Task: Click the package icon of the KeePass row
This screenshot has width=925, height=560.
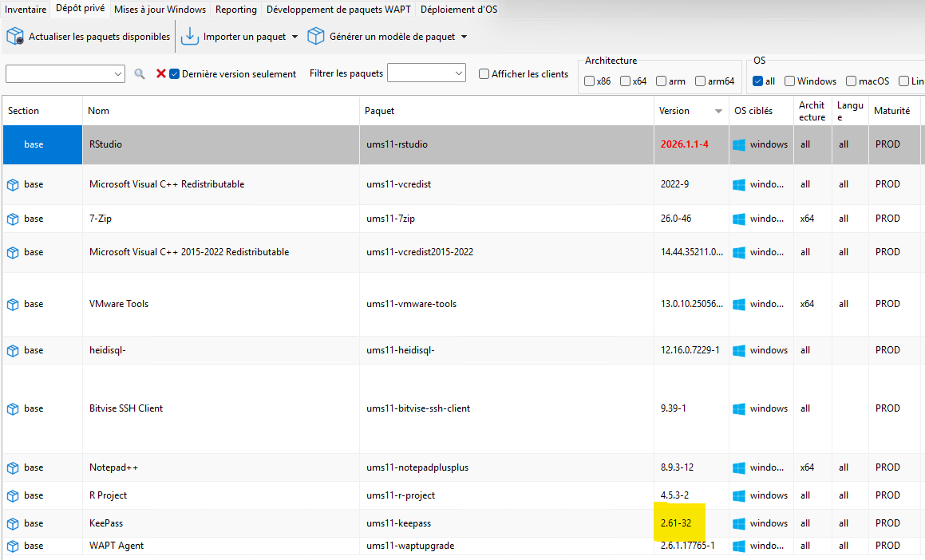Action: 13,523
